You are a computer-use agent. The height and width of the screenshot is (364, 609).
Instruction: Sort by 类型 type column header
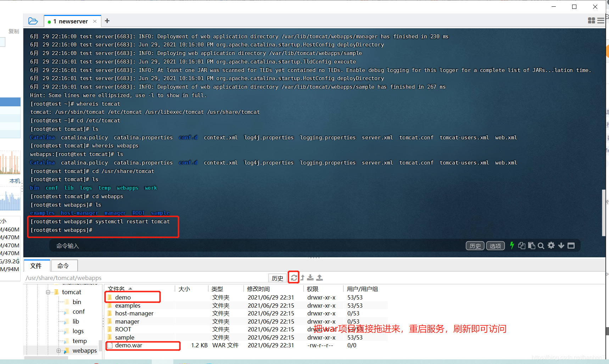coord(225,289)
